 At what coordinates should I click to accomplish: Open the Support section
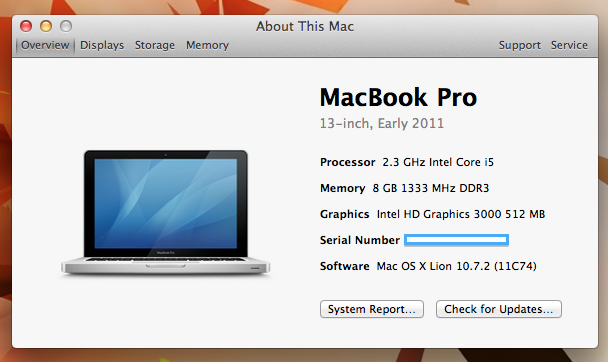pos(520,45)
